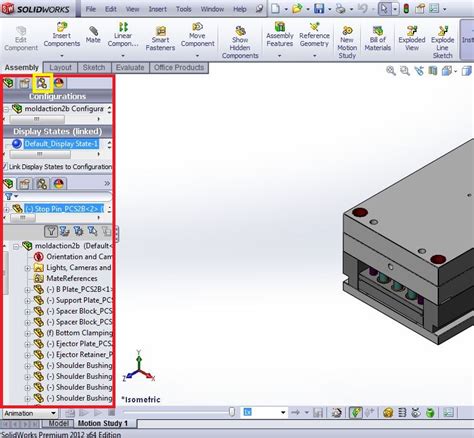
Task: Open the Insert menu
Action: 157,9
